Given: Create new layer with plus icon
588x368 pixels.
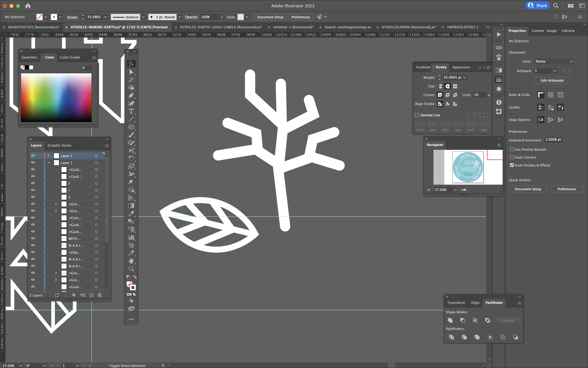Looking at the screenshot, I should click(x=91, y=295).
